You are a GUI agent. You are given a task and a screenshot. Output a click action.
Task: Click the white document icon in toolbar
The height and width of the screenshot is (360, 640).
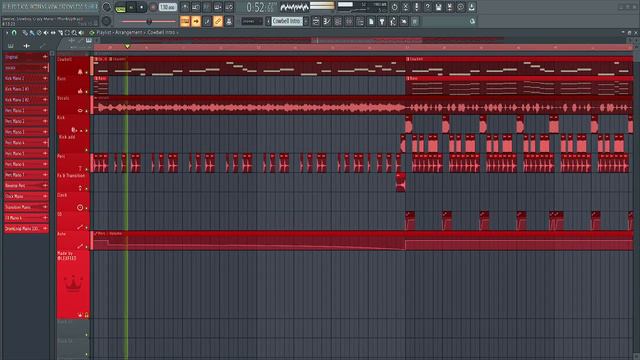371,21
